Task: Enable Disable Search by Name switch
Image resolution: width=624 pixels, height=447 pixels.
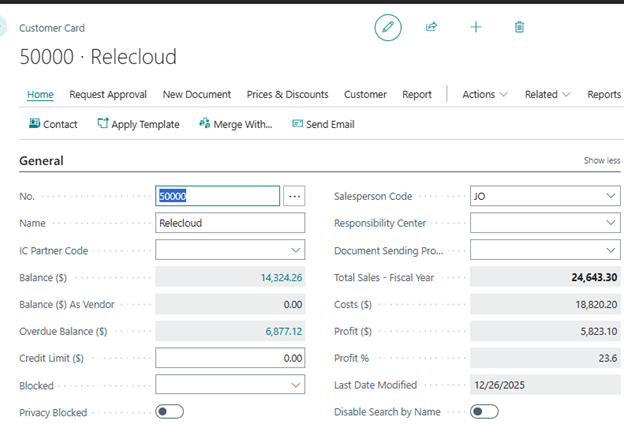Action: 484,412
